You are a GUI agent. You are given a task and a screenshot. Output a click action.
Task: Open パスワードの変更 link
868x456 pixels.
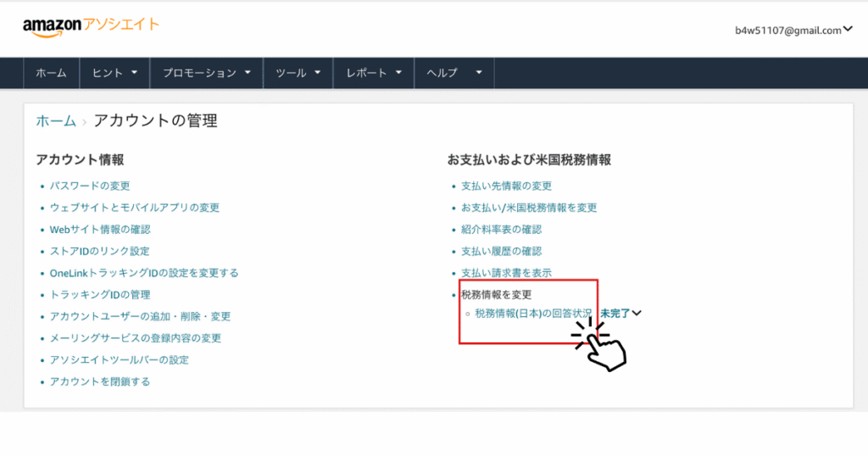pyautogui.click(x=90, y=186)
